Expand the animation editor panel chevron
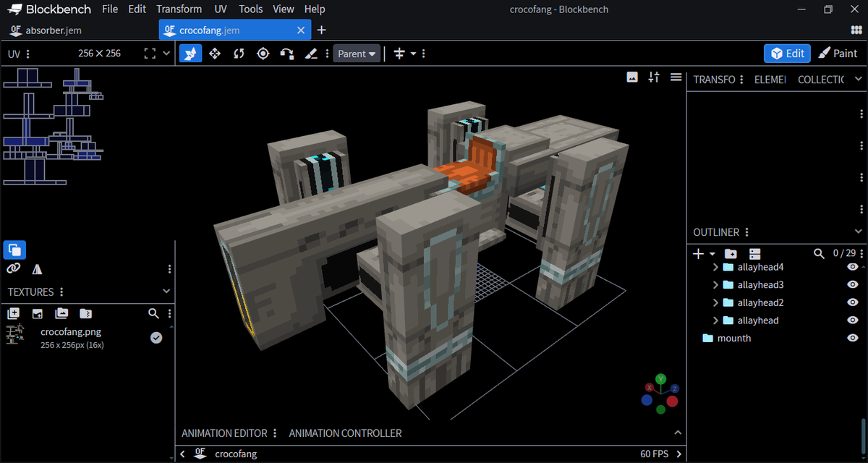The width and height of the screenshot is (868, 463). tap(678, 433)
